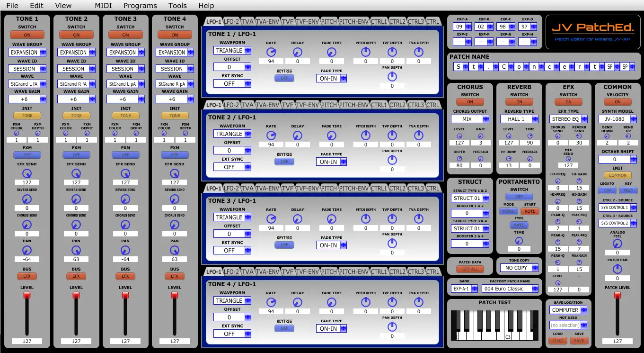Toggle the Common Velocity ON button
Viewport: 644px width, 353px height.
tap(618, 102)
